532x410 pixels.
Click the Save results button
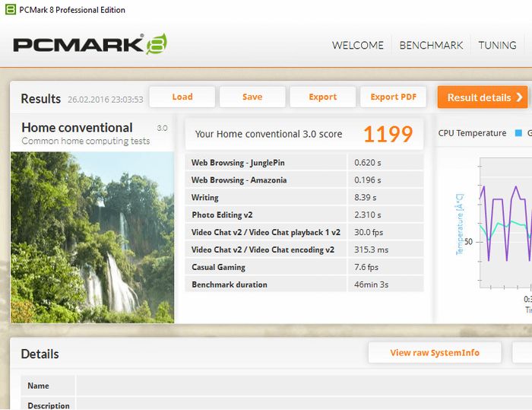coord(252,97)
